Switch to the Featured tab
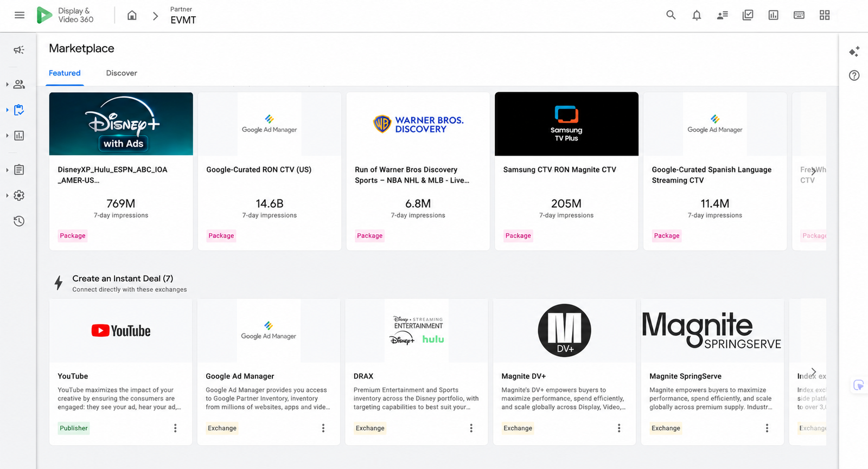Image resolution: width=868 pixels, height=469 pixels. point(65,73)
